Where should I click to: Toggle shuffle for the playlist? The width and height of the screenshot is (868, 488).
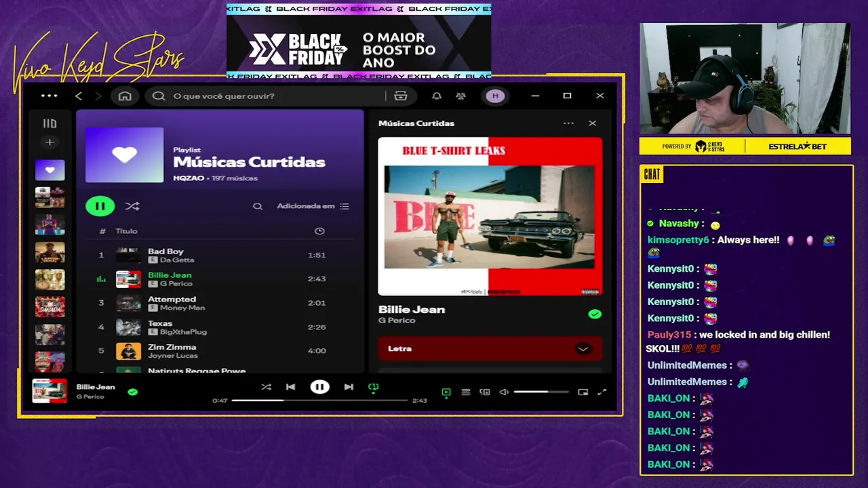coord(132,206)
